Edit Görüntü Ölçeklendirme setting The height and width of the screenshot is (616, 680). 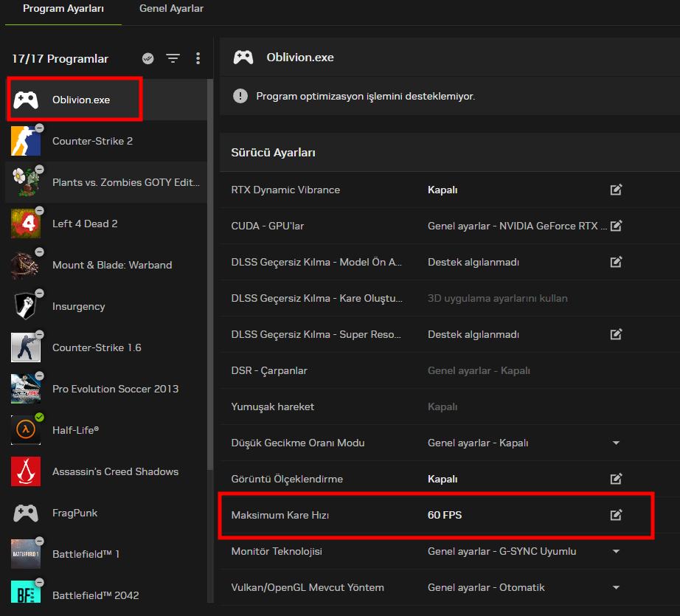[616, 479]
